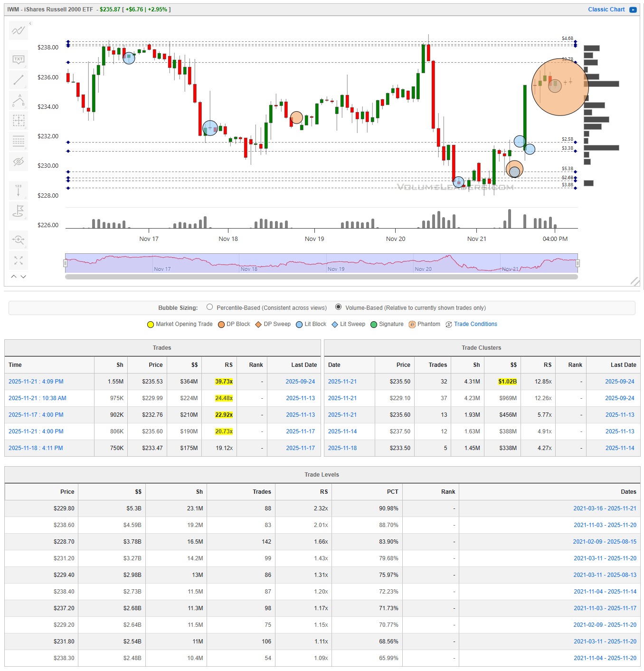Open cluster 2025-11-18 at $233.50

(x=342, y=448)
